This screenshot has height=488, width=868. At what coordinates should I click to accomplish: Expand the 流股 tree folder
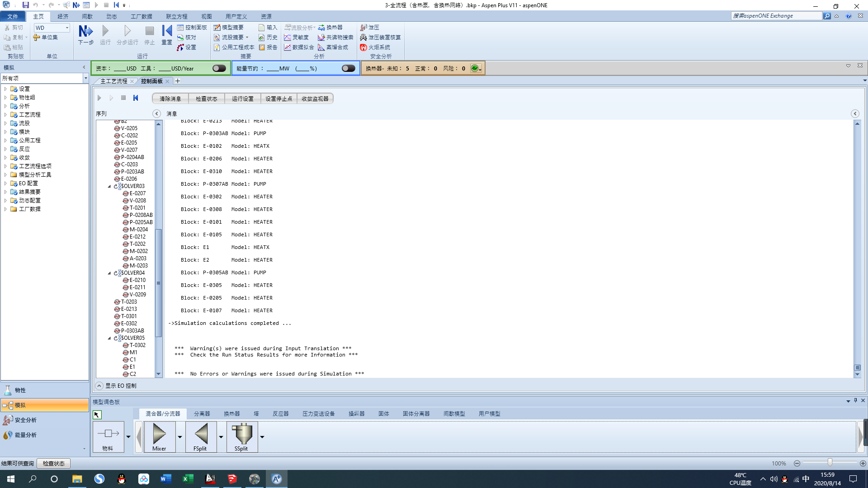tap(5, 123)
